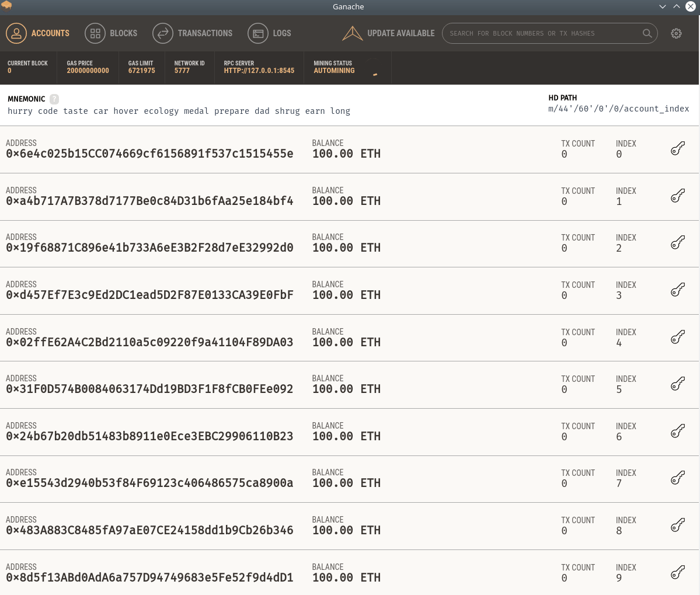The image size is (700, 595).
Task: Show private key for account index 7
Action: pos(677,478)
